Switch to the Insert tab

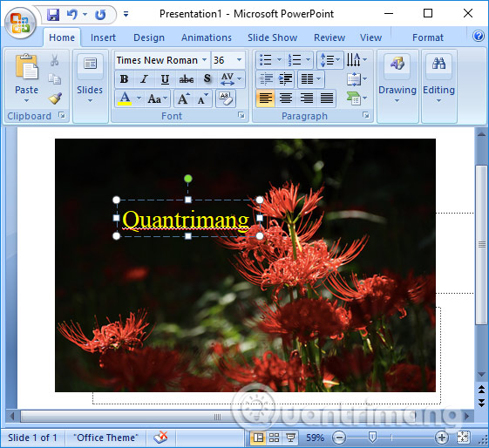click(103, 37)
